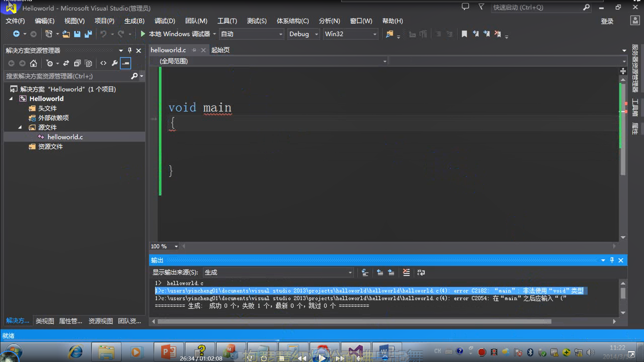
Task: Open Properties via the wrench icon
Action: [114, 63]
